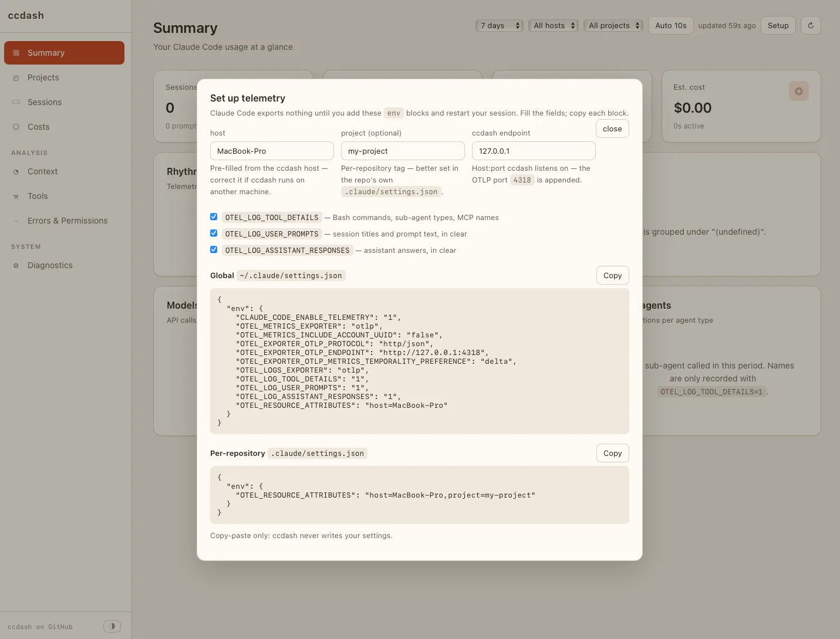840x639 pixels.
Task: Click the project (optional) input field
Action: pos(403,151)
